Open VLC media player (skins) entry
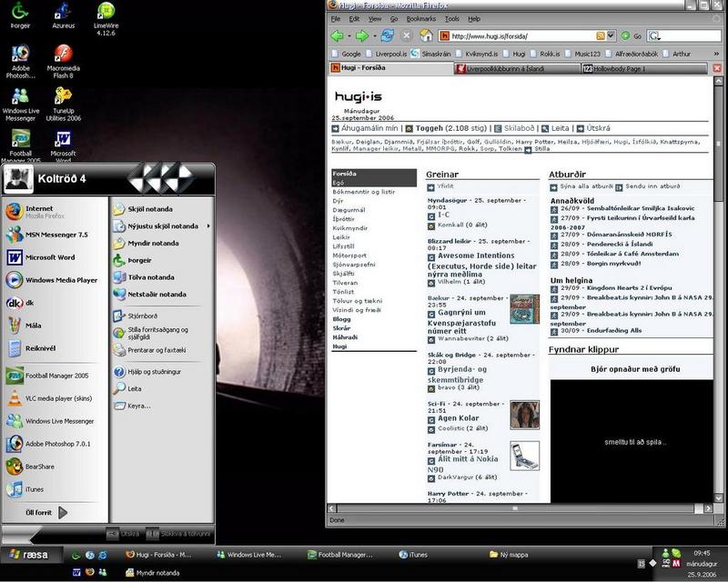The image size is (728, 582). pyautogui.click(x=55, y=398)
